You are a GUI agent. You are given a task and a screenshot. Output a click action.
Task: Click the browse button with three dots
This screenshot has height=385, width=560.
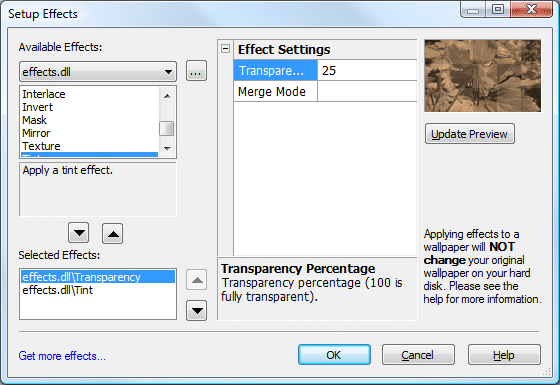pyautogui.click(x=196, y=71)
